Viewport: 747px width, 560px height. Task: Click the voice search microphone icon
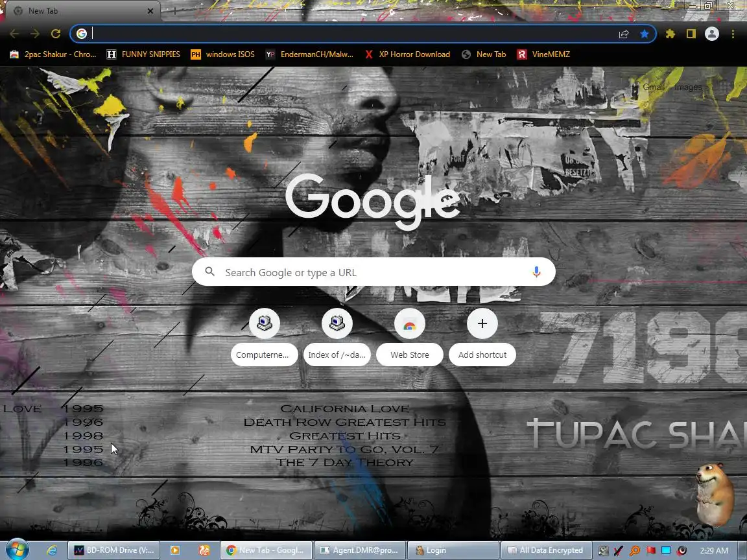point(536,272)
